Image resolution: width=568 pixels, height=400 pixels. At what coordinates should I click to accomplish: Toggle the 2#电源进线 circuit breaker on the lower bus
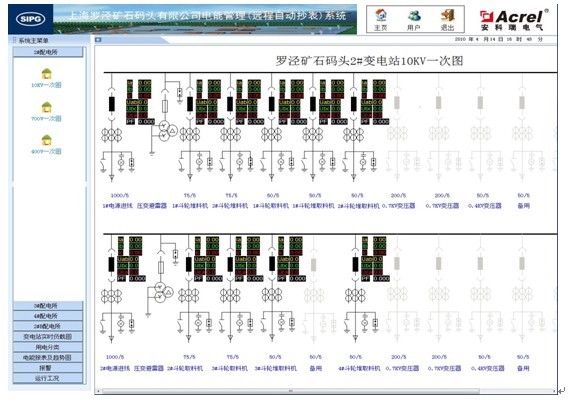click(x=112, y=264)
